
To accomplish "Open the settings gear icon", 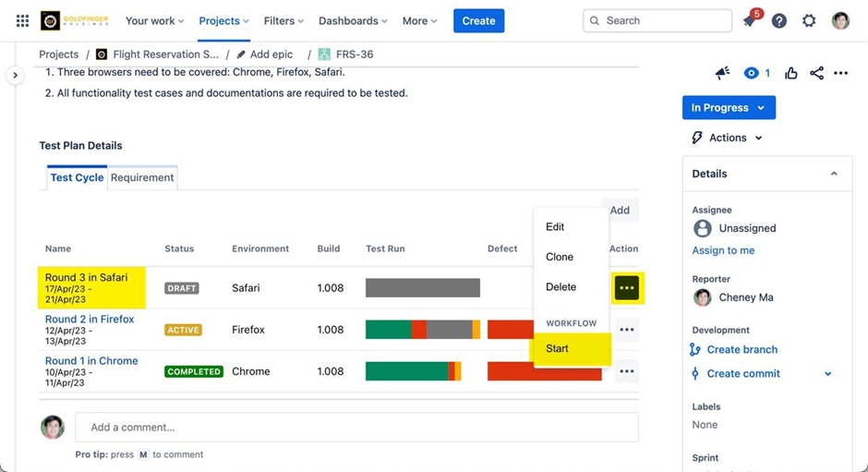I will pos(809,20).
